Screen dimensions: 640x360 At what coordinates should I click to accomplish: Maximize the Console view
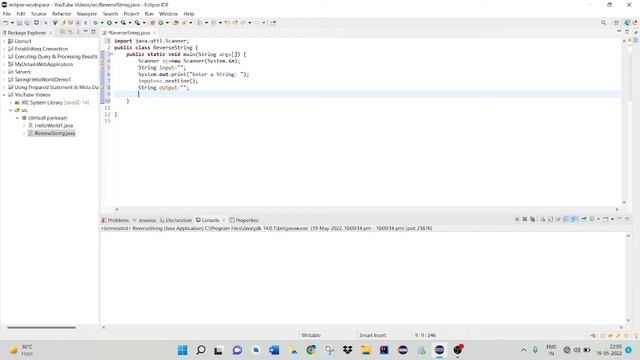pos(627,220)
